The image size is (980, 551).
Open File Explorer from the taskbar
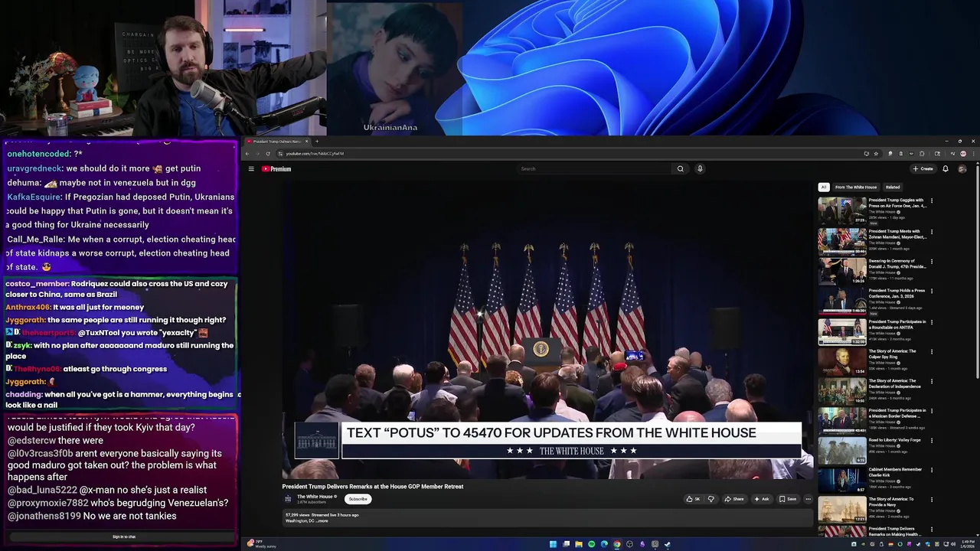click(x=579, y=544)
